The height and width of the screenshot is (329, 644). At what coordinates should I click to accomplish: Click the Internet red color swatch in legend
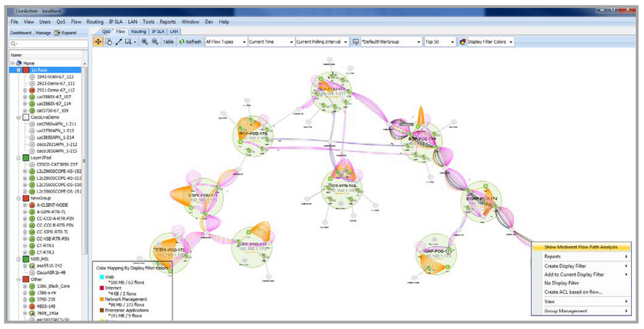102,288
